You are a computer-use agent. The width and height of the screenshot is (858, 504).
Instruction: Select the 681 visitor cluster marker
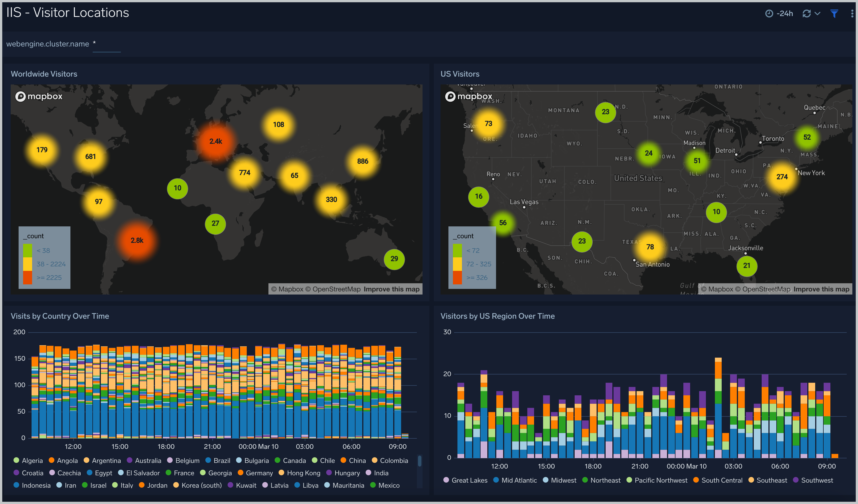(90, 157)
